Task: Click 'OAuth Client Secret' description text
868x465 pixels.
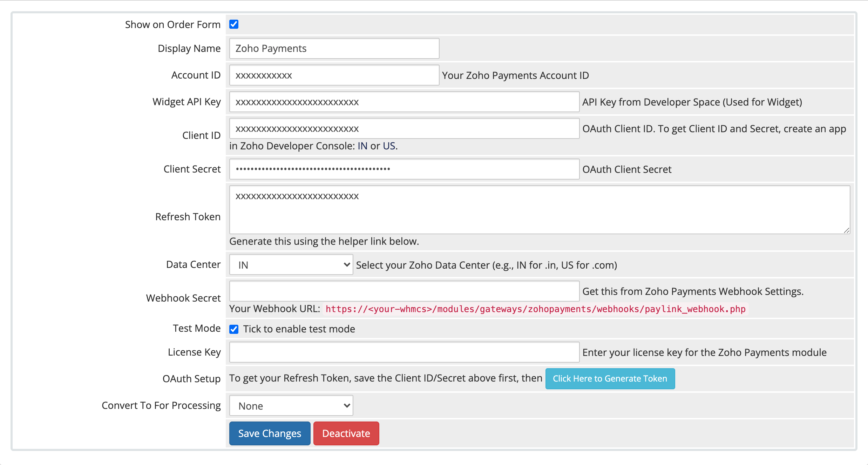Action: click(x=627, y=169)
